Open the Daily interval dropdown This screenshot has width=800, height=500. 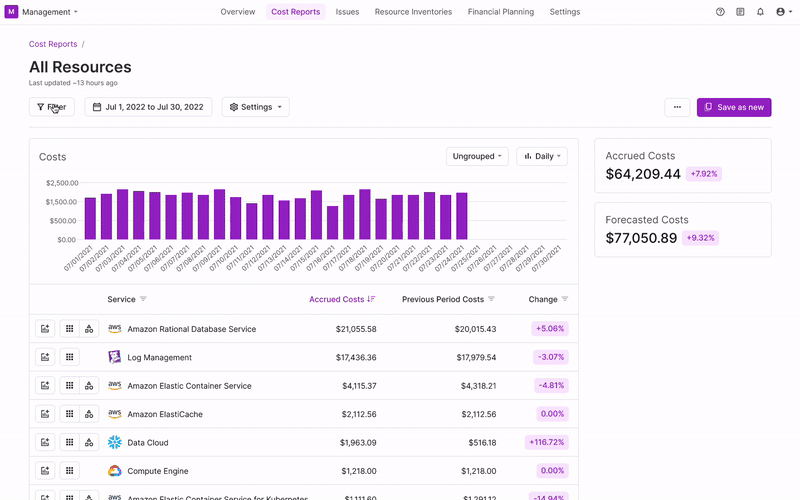coord(541,156)
